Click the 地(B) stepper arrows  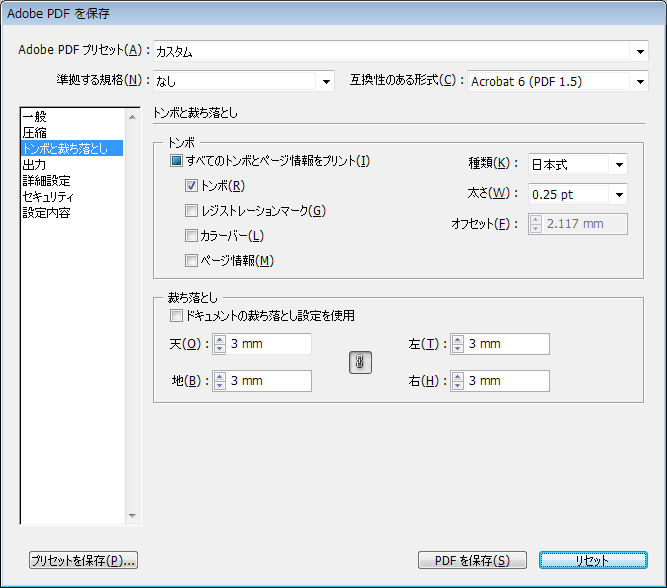219,381
